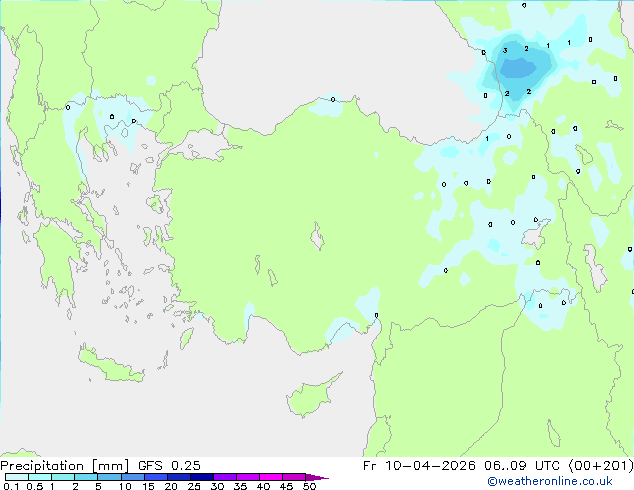634x490 pixels.
Task: Click the '3' precipitation value on the map
Action: click(x=505, y=51)
